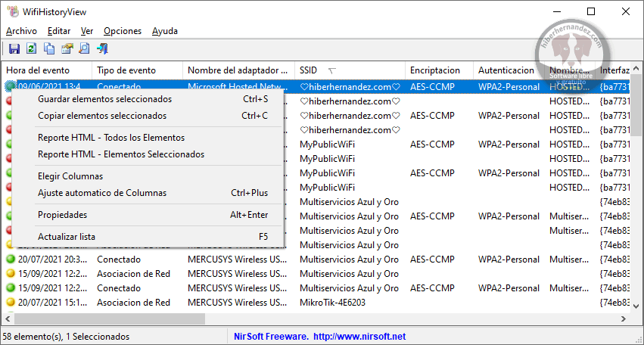Click green status icon of 20/07/2021 20:3 Conectado row

[x=11, y=260]
